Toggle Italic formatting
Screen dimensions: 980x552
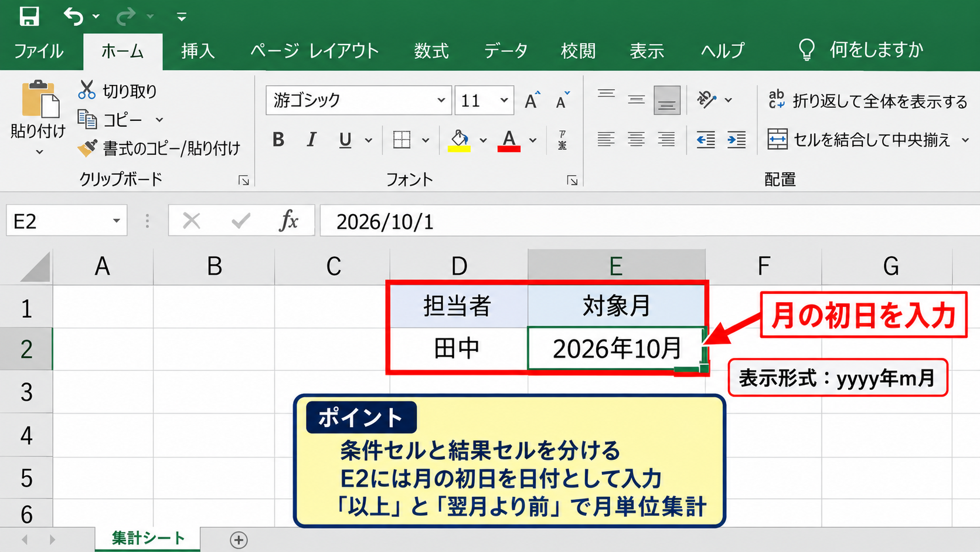click(311, 140)
